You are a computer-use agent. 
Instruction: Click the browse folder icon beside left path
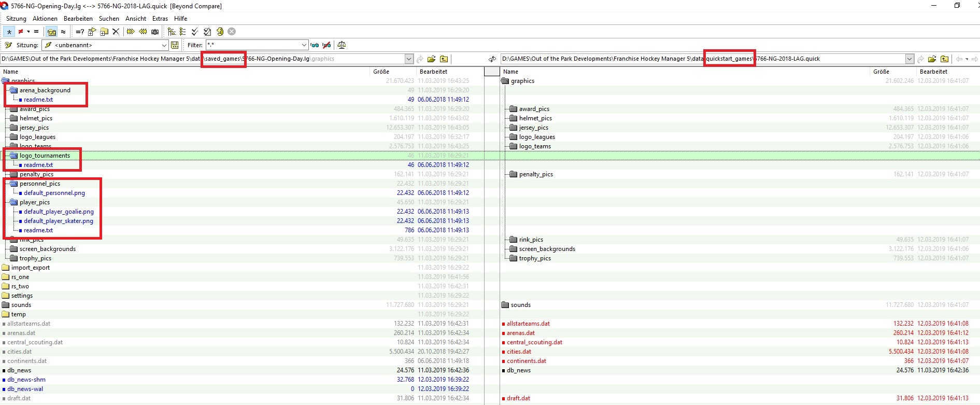432,59
